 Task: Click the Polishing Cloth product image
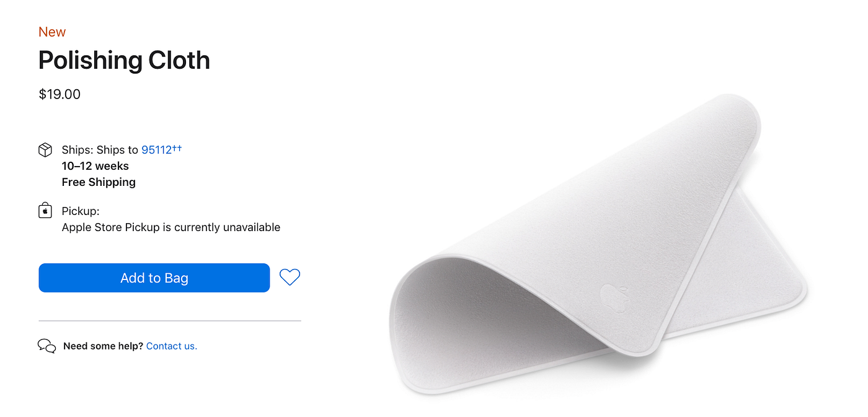[x=598, y=245]
